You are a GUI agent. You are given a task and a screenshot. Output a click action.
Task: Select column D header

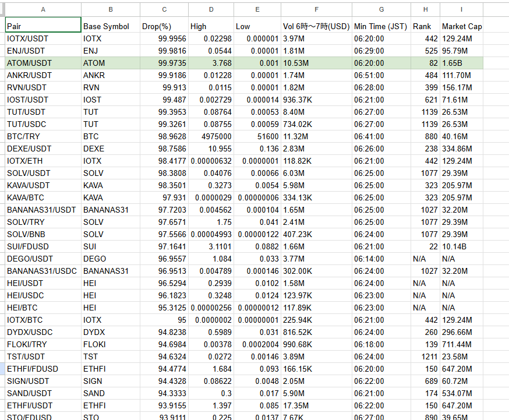(211, 9)
